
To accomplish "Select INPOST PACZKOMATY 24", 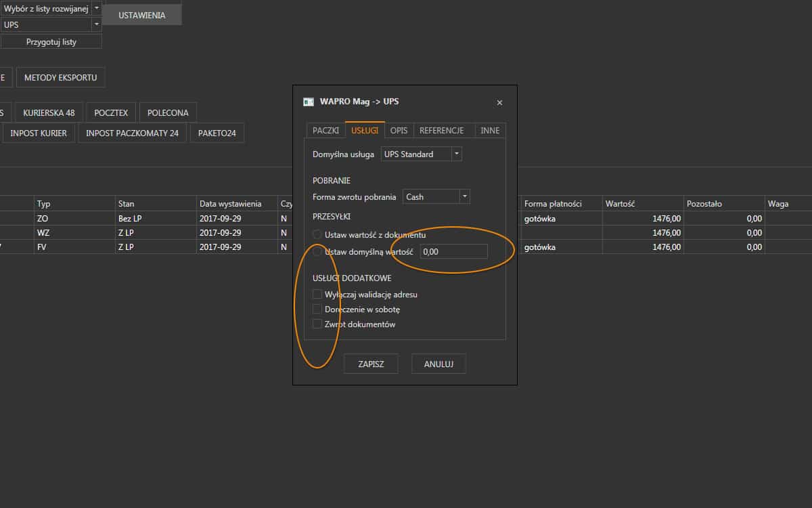I will 133,133.
